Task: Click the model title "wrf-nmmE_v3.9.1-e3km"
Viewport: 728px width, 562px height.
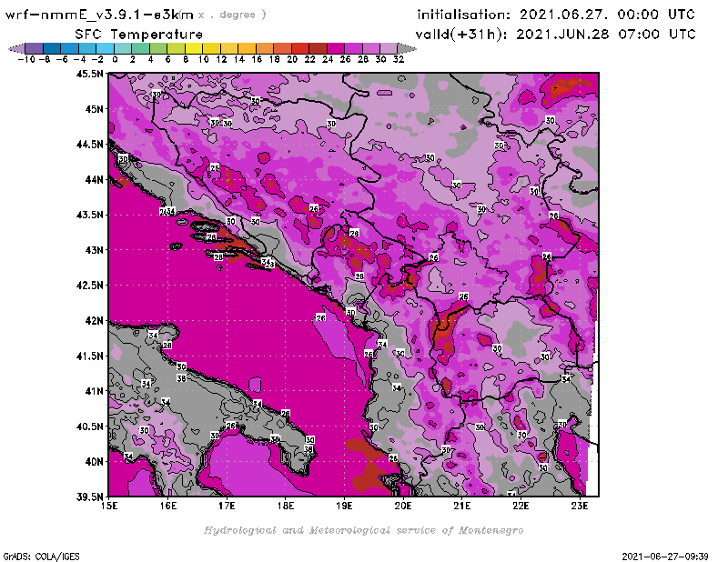Action: point(98,15)
